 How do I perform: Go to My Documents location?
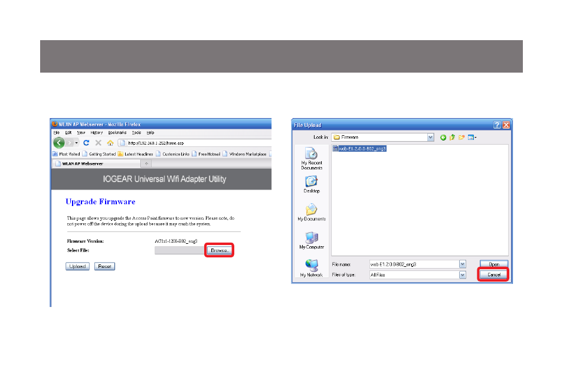pos(312,212)
